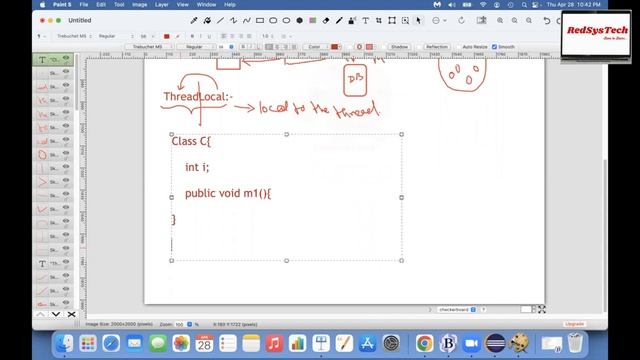Open the File menu
The height and width of the screenshot is (360, 640).
click(84, 4)
